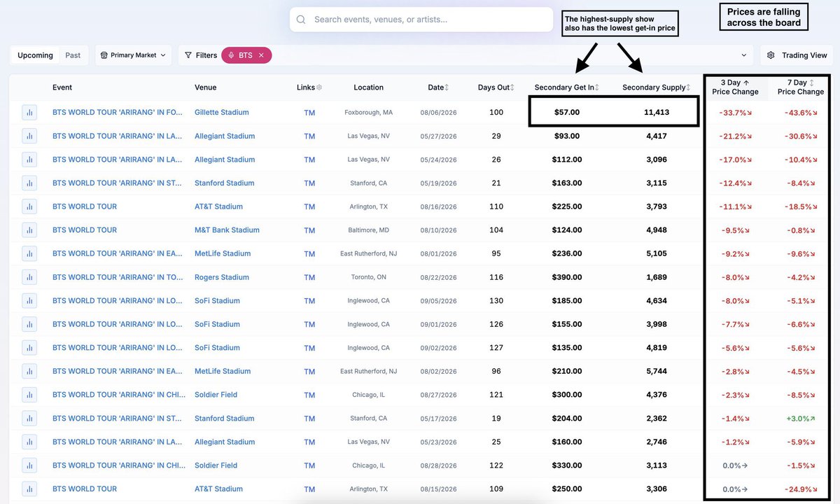Select the 1,689 supply cell
840x504 pixels.
pos(657,277)
